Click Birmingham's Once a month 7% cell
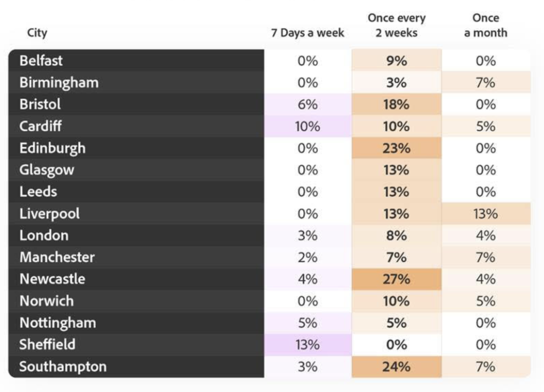The width and height of the screenshot is (544, 392). pyautogui.click(x=486, y=82)
